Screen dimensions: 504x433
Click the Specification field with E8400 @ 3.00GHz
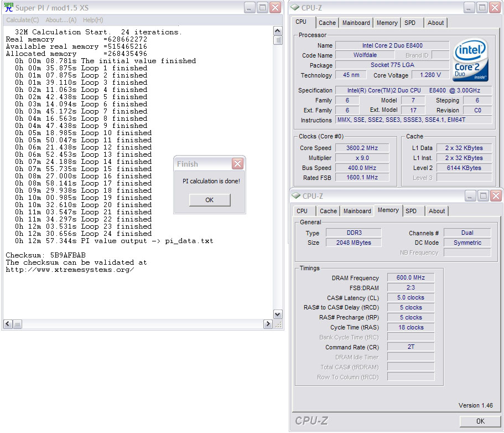[413, 90]
